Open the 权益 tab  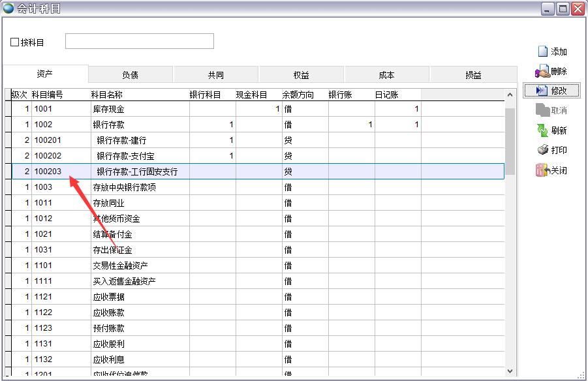(301, 75)
